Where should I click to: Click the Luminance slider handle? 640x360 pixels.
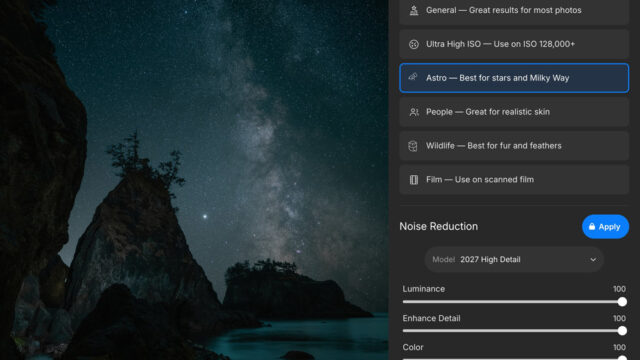[622, 302]
